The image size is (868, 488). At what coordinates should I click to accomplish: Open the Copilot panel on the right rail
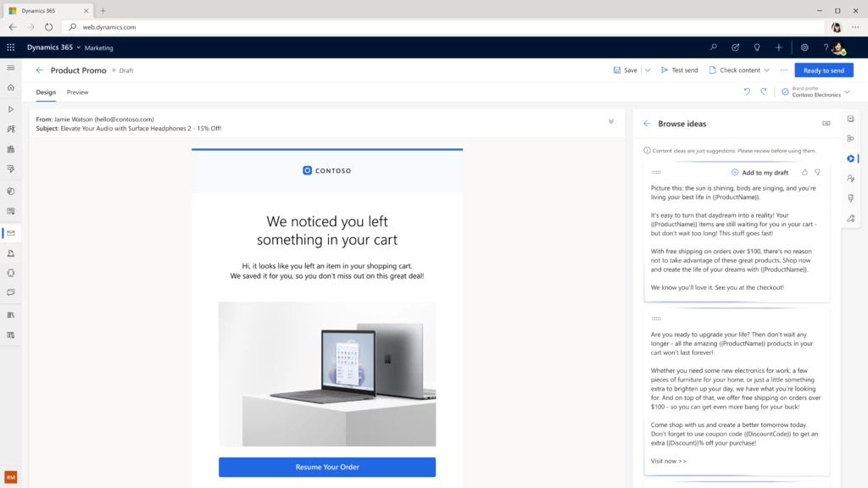click(x=850, y=158)
